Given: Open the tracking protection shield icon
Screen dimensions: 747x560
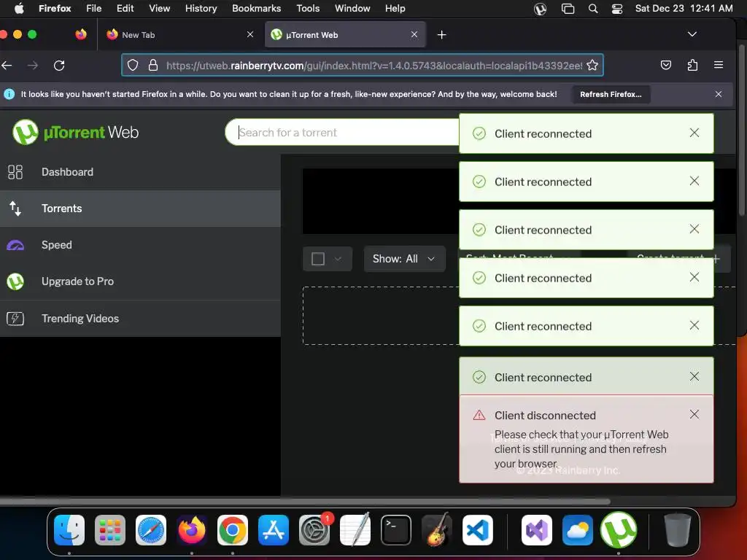Looking at the screenshot, I should 133,65.
